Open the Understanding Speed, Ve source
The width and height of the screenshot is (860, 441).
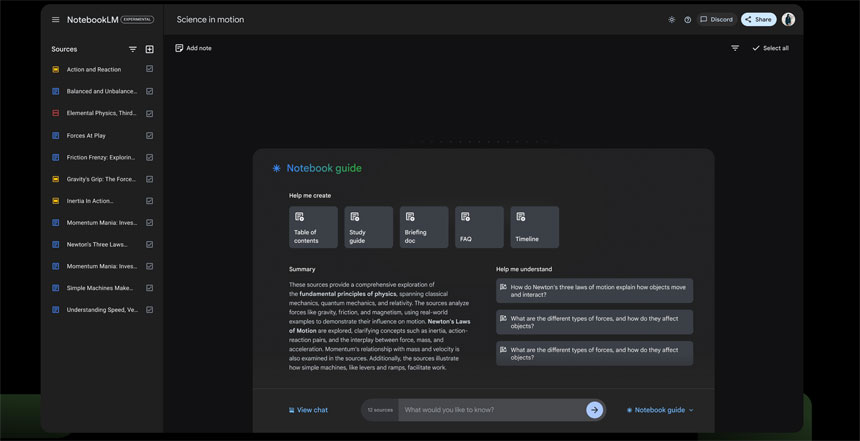point(103,310)
